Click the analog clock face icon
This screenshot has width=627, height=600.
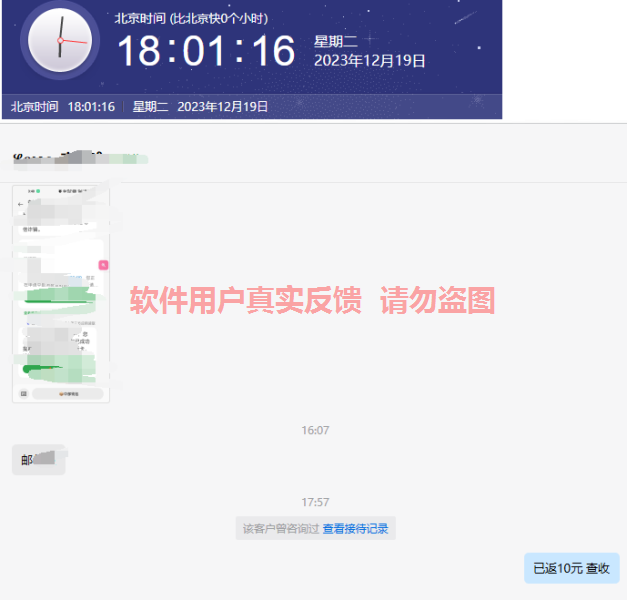60,40
